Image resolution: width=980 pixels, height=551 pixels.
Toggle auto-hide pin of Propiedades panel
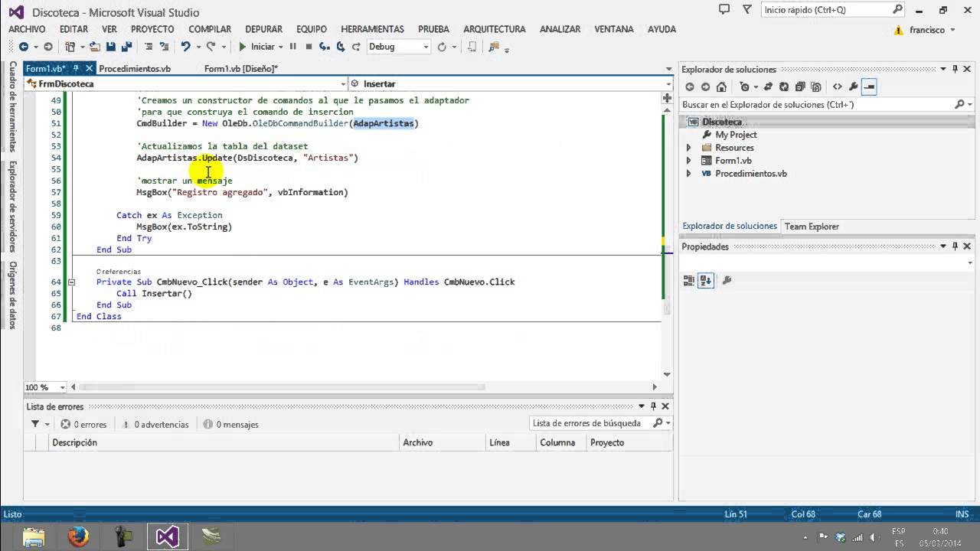point(955,246)
